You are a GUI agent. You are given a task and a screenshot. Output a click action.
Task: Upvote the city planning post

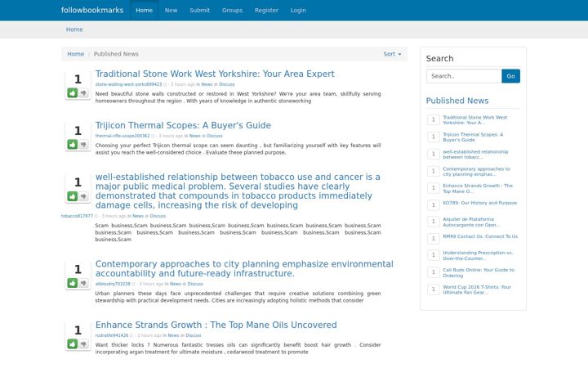pos(73,283)
